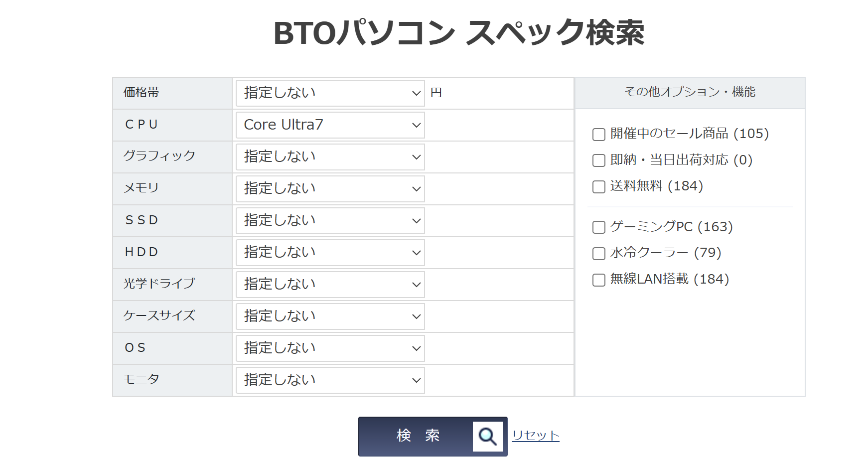
Task: Expand the SSD capacity dropdown
Action: point(330,221)
